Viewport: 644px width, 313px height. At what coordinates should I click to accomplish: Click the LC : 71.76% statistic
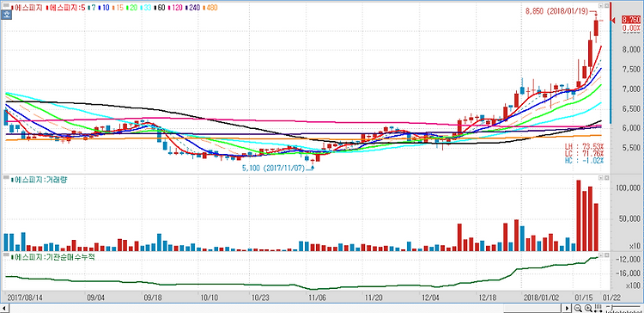[x=585, y=153]
